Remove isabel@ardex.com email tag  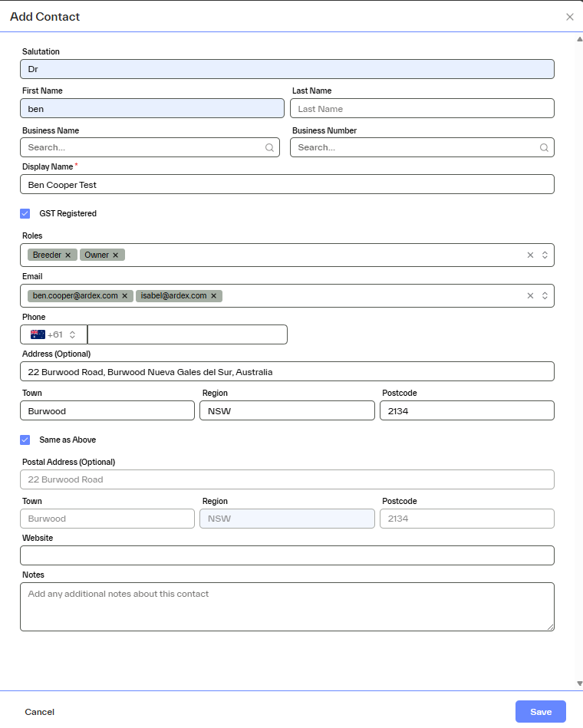213,296
